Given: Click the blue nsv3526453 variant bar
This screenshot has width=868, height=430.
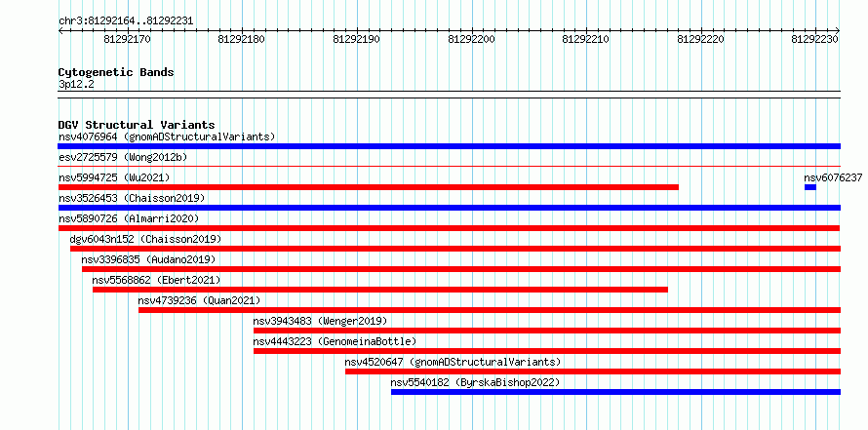Looking at the screenshot, I should click(449, 208).
